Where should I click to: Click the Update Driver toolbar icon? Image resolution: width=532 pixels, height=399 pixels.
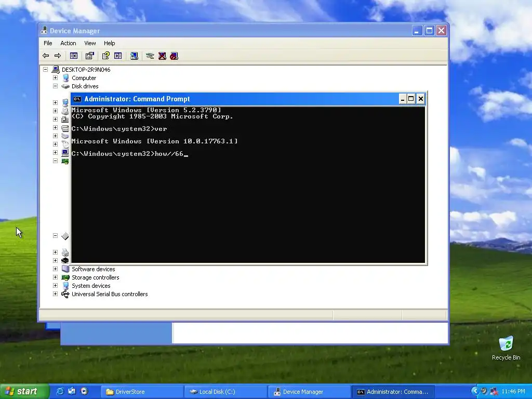tap(150, 56)
